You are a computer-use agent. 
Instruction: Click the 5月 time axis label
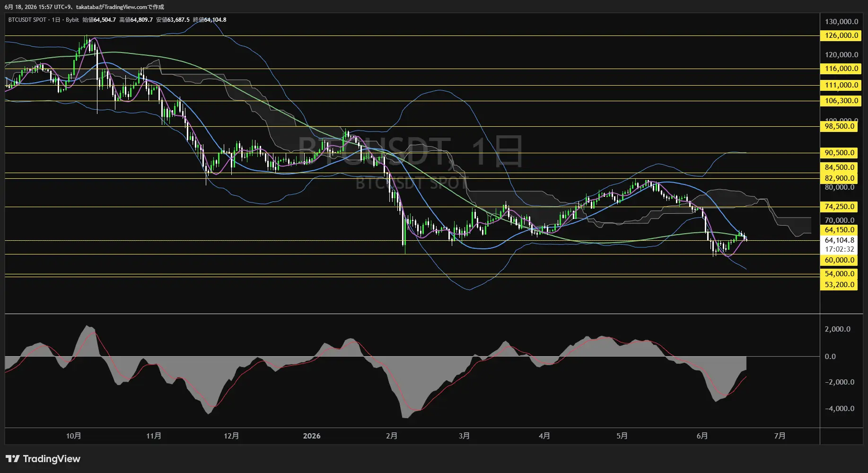point(622,436)
